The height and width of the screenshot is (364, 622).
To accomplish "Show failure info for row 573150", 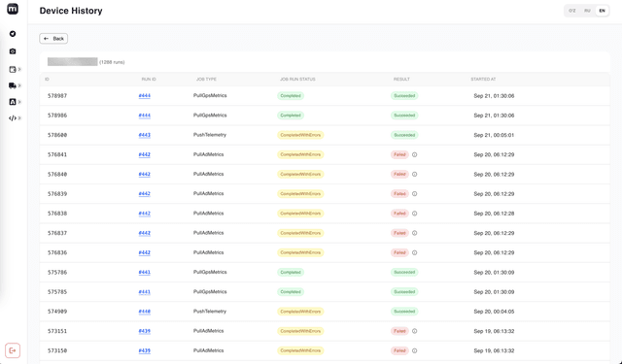I will [x=415, y=350].
